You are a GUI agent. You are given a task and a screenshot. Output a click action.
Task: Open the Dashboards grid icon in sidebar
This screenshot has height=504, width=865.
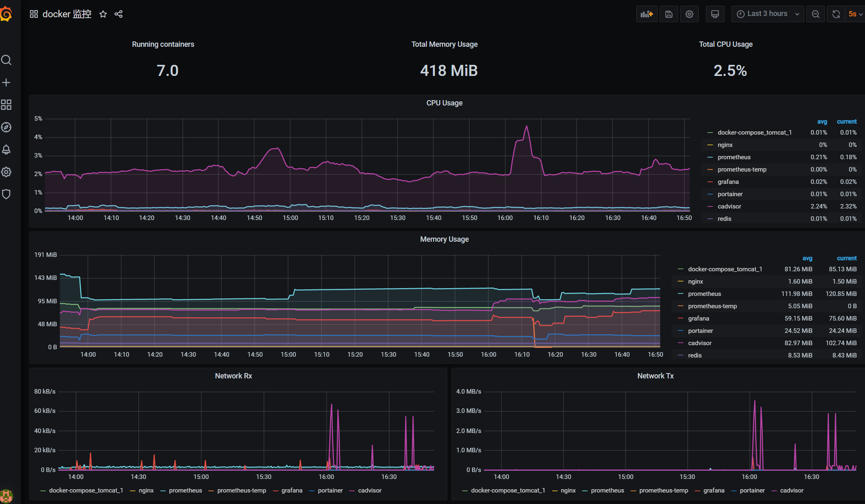6,105
